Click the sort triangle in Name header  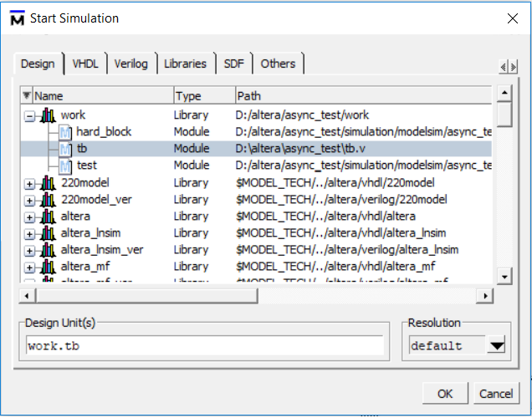27,95
